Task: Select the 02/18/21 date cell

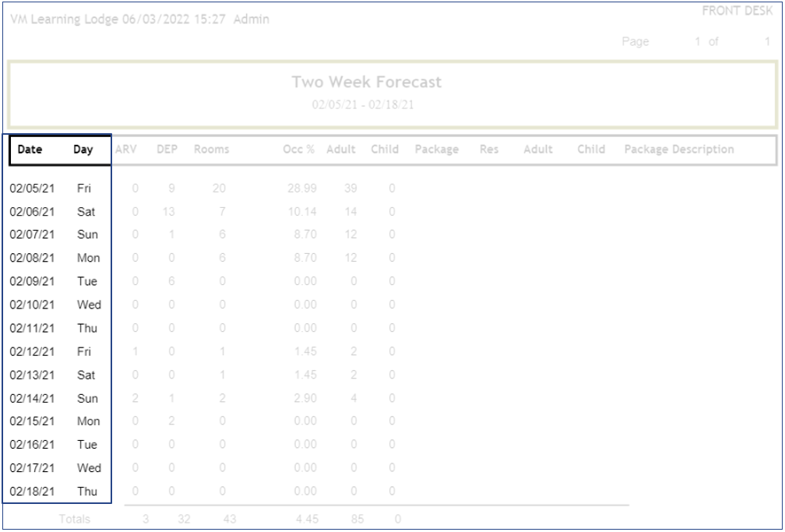Action: (x=33, y=491)
